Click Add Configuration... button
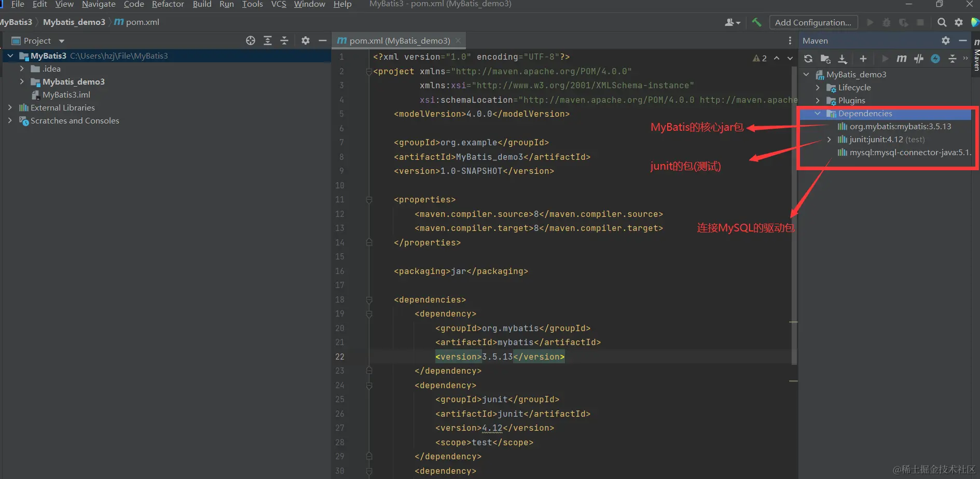 [x=813, y=22]
